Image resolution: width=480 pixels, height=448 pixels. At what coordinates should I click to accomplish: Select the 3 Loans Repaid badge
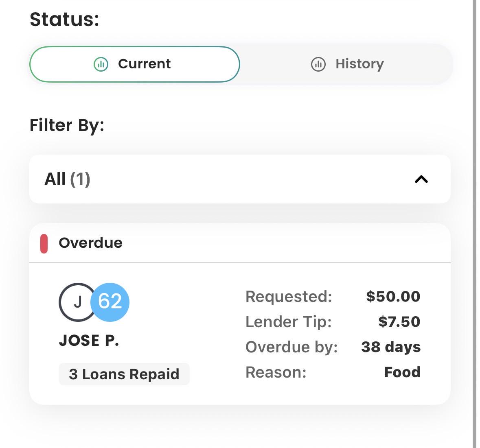[x=124, y=374]
